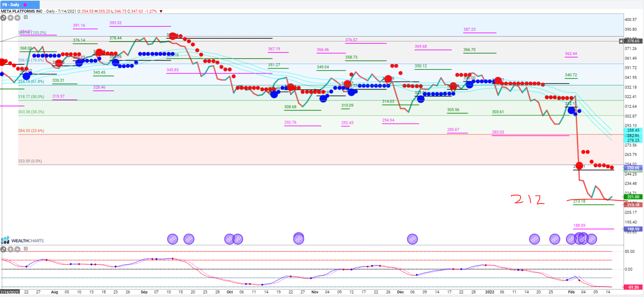Move main price pane up

tap(17, 18)
